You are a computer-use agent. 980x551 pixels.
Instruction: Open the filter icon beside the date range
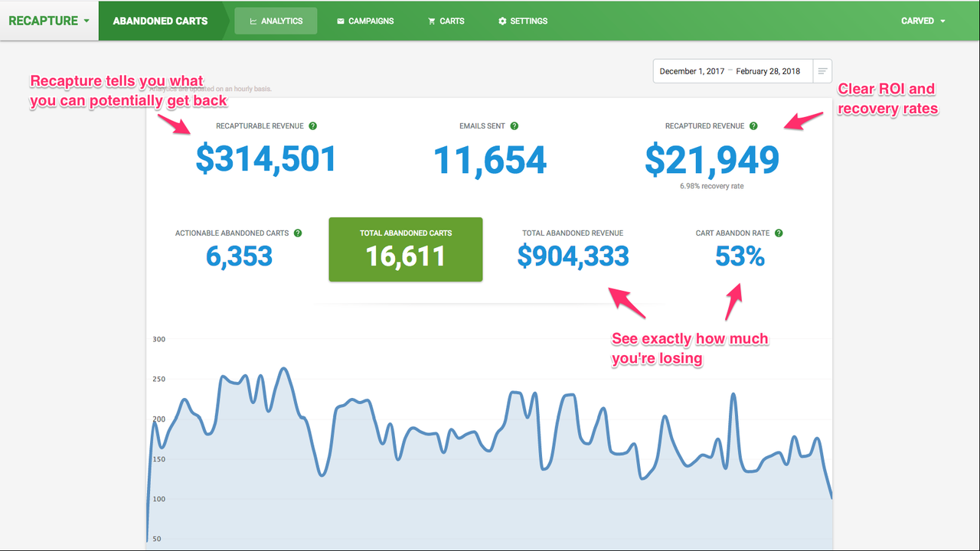(x=822, y=70)
